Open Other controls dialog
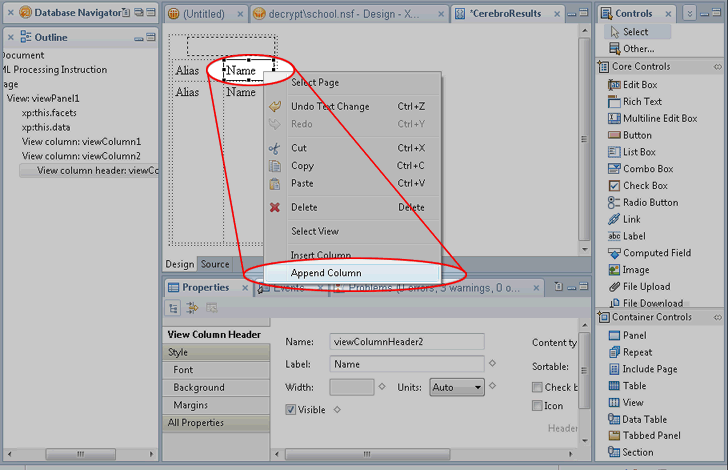This screenshot has width=728, height=470. click(x=631, y=49)
